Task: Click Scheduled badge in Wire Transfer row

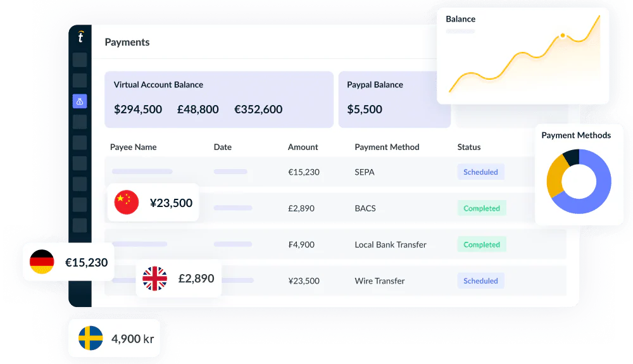Action: [480, 281]
